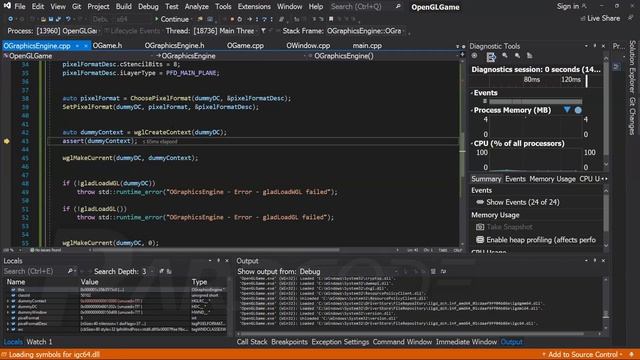Click the Events timeline track
The image size is (640, 360).
[535, 101]
